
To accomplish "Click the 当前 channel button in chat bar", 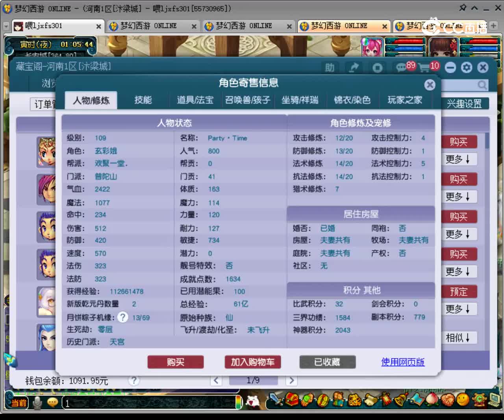I will click(19, 403).
